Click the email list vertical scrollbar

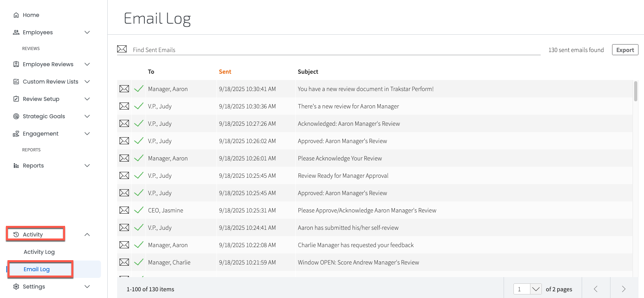(x=635, y=91)
